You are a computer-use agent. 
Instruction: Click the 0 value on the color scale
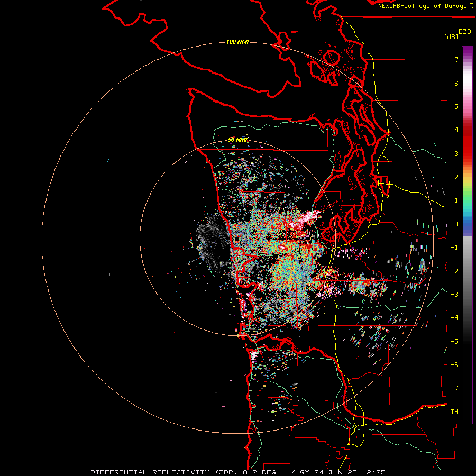click(456, 224)
